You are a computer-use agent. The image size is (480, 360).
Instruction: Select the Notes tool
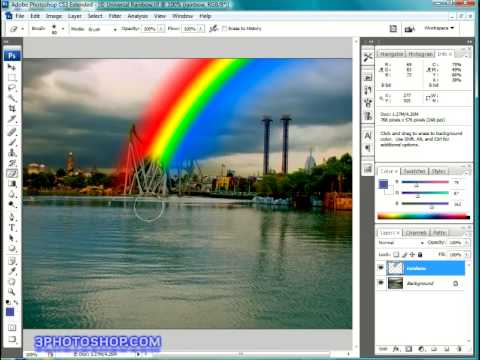(12, 261)
